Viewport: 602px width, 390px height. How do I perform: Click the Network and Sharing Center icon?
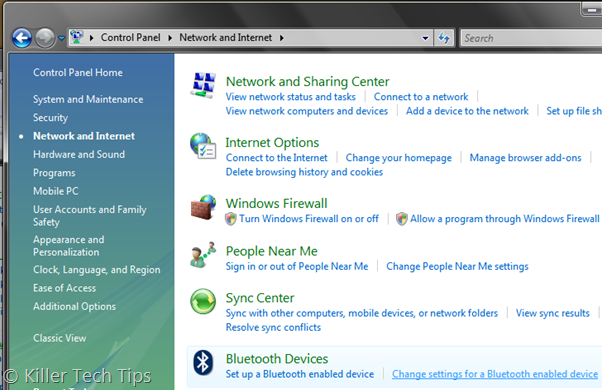(x=203, y=85)
